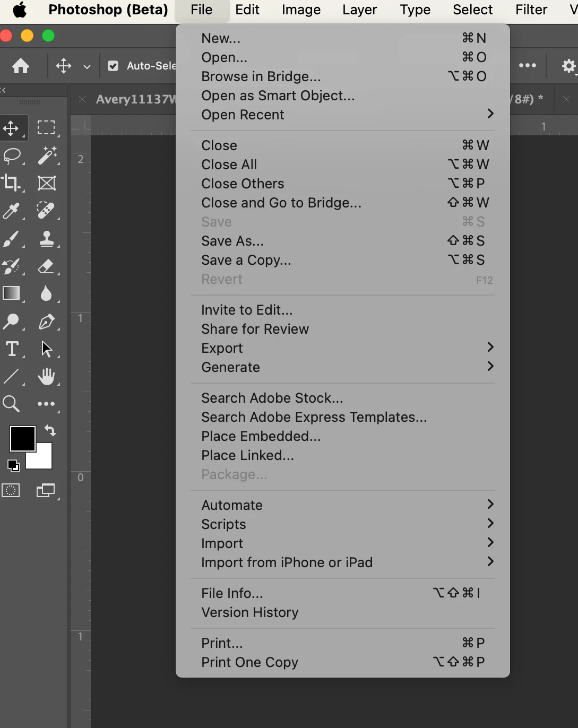Screen dimensions: 578x728
Task: Choose Place Embedded... menu item
Action: pos(343,436)
